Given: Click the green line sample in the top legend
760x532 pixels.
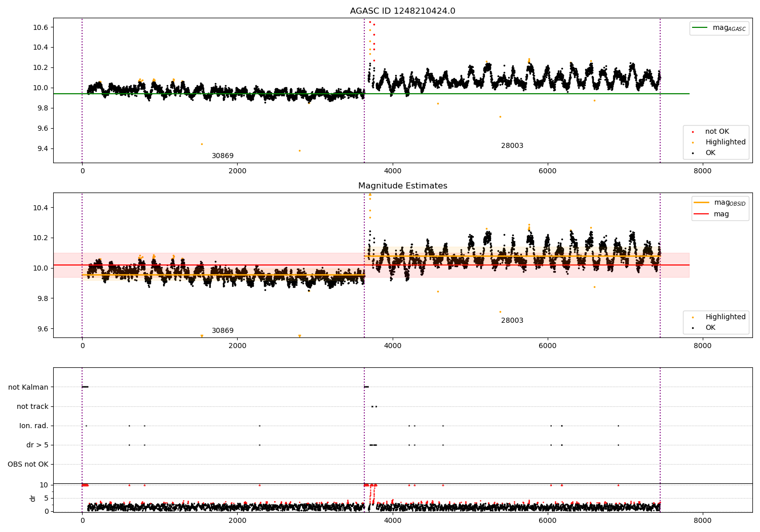Looking at the screenshot, I should tap(700, 28).
